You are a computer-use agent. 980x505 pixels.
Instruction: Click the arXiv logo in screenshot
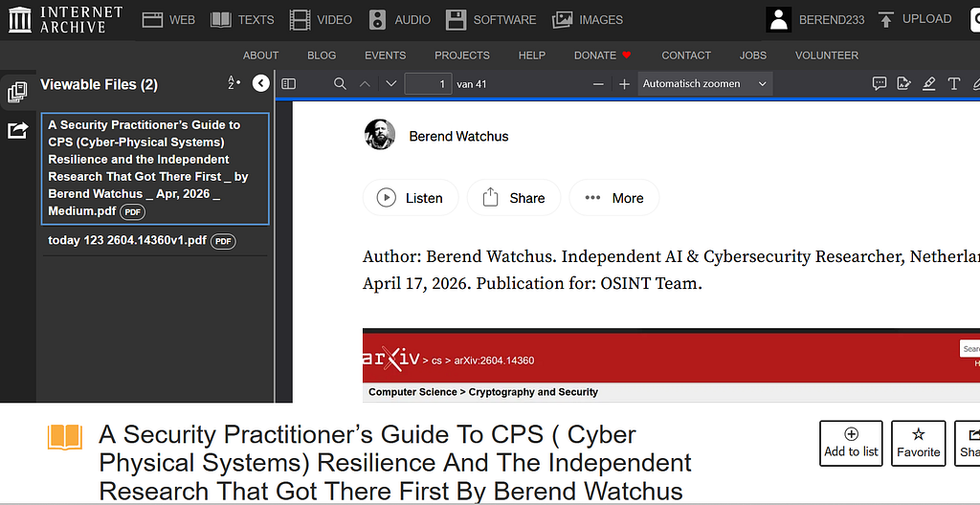tap(390, 358)
